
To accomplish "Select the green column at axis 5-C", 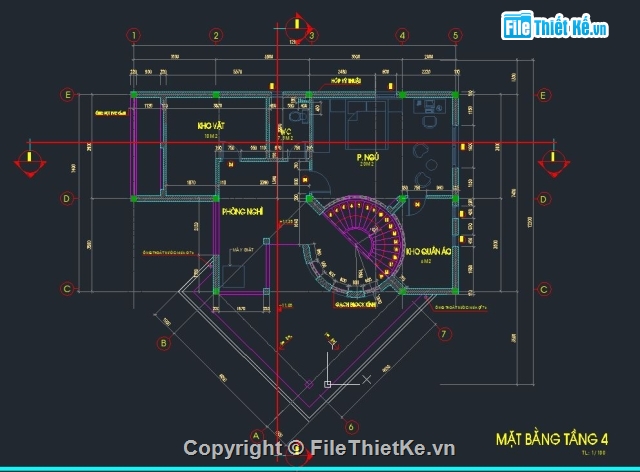I will tap(456, 291).
